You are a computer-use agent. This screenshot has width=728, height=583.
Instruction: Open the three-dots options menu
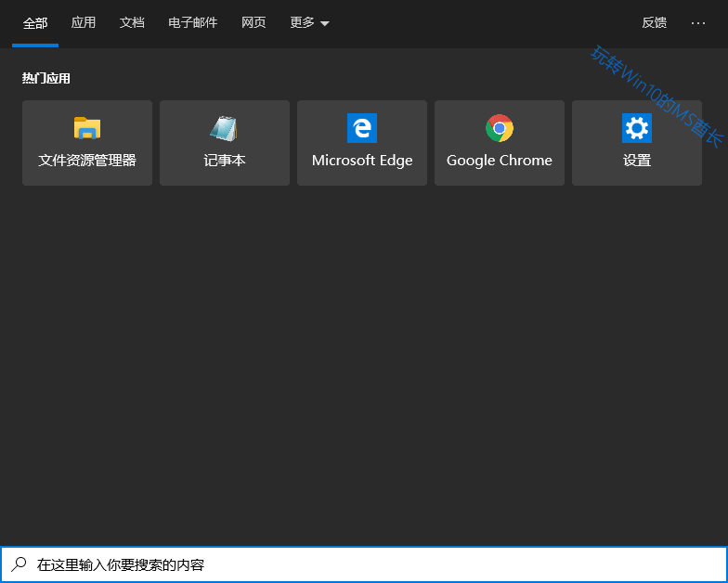[698, 22]
